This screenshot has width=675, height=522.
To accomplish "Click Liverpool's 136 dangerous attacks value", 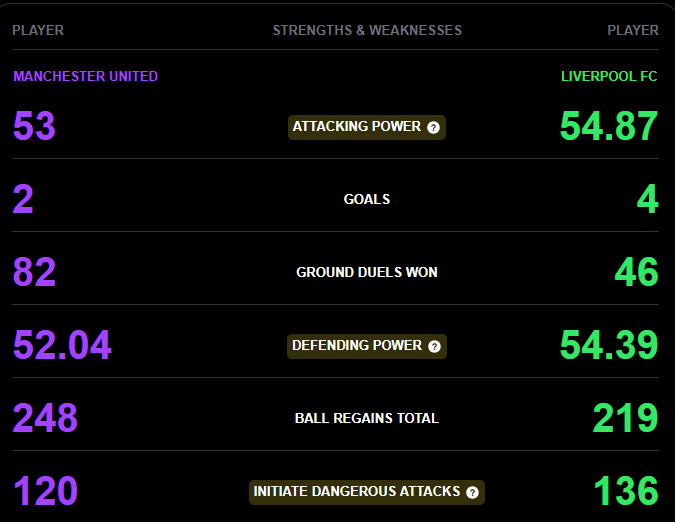I will tap(626, 491).
